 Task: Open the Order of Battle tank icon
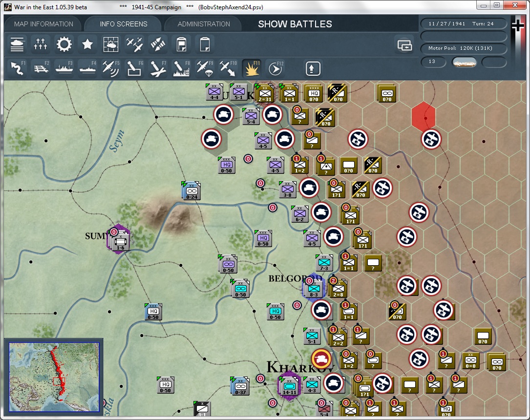click(x=17, y=44)
